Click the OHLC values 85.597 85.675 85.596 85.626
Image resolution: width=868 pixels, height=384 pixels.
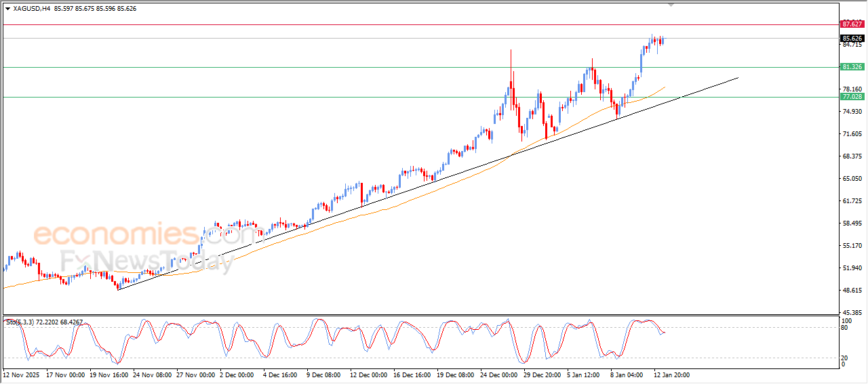coord(95,9)
